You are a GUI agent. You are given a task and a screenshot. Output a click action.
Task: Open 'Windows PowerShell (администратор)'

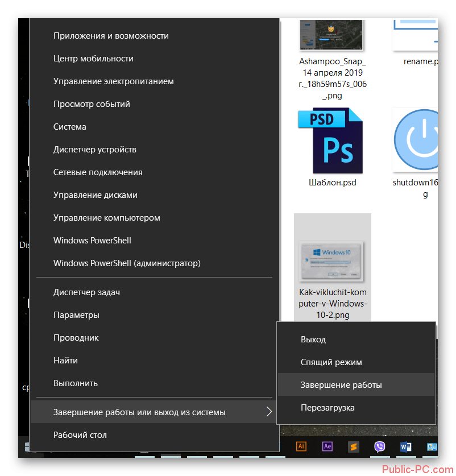tap(127, 263)
